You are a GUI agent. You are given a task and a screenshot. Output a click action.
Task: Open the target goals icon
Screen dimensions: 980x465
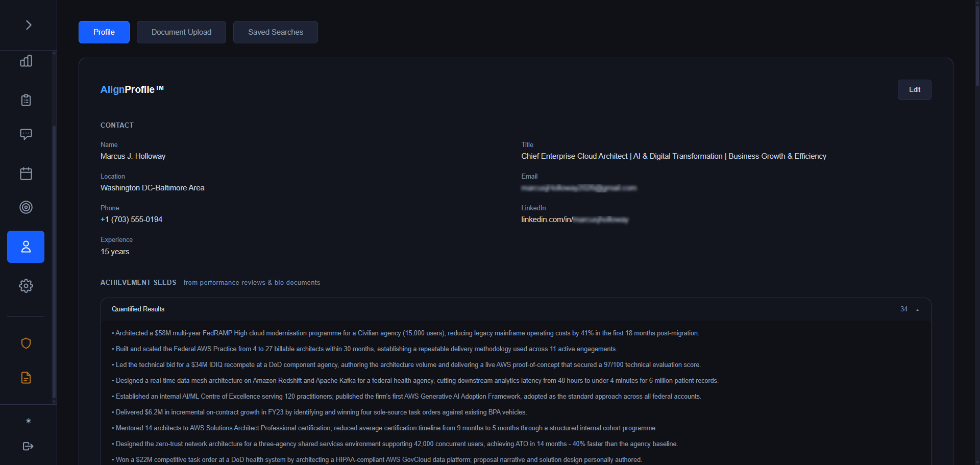[26, 207]
